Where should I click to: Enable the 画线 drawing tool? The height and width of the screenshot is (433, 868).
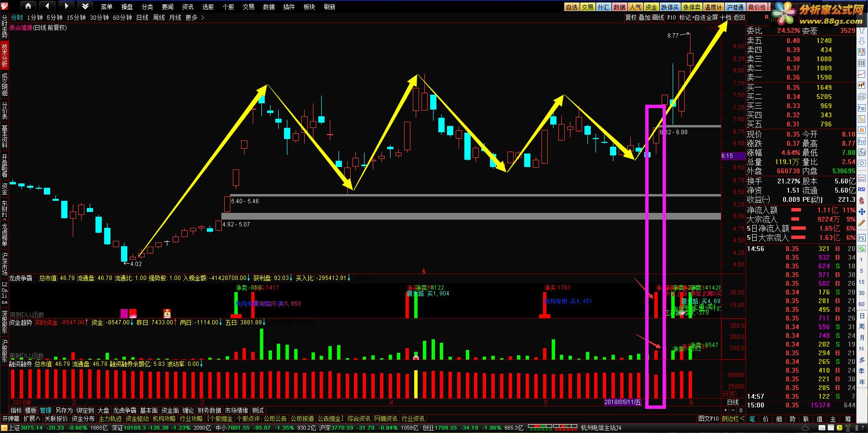(658, 17)
